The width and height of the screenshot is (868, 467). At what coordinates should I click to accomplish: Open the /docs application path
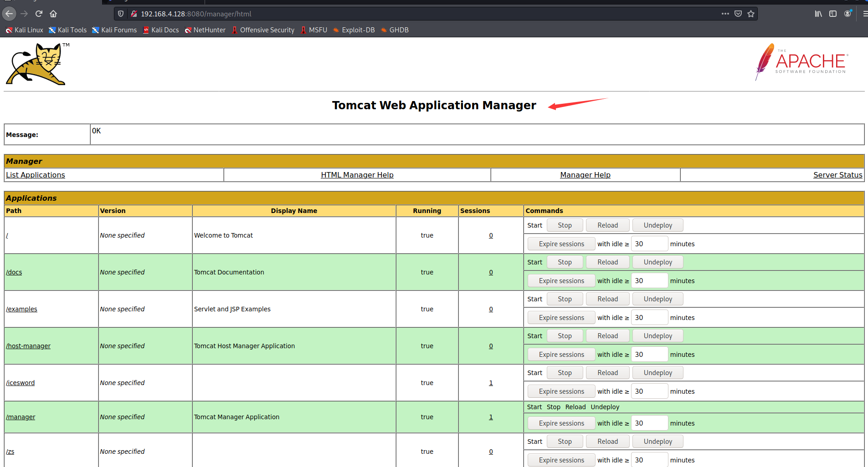click(x=14, y=272)
